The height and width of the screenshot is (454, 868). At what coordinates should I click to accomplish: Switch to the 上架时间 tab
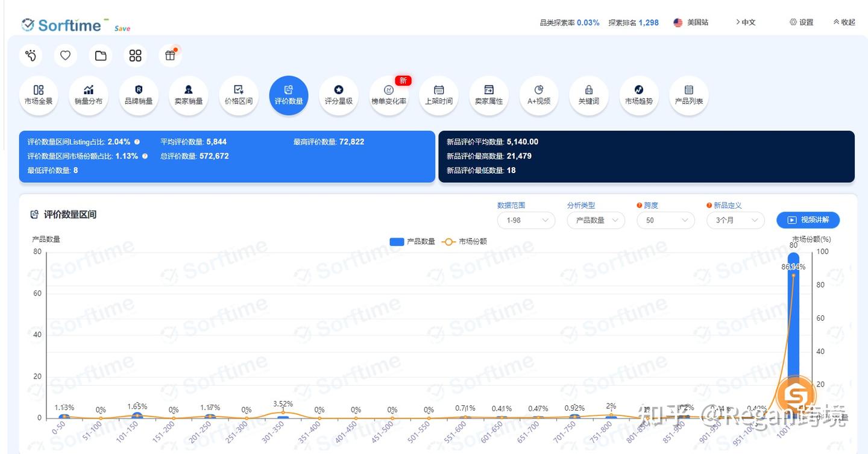439,95
